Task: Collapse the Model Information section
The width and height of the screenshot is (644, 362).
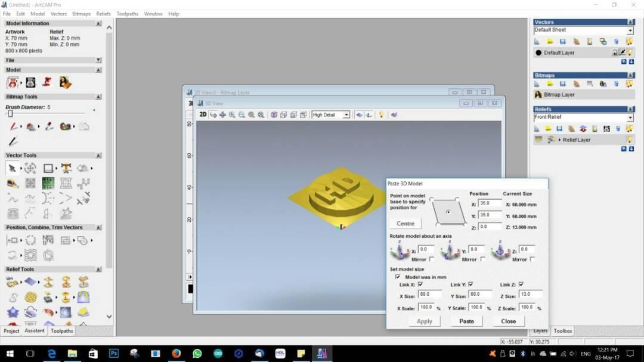Action: tap(98, 23)
